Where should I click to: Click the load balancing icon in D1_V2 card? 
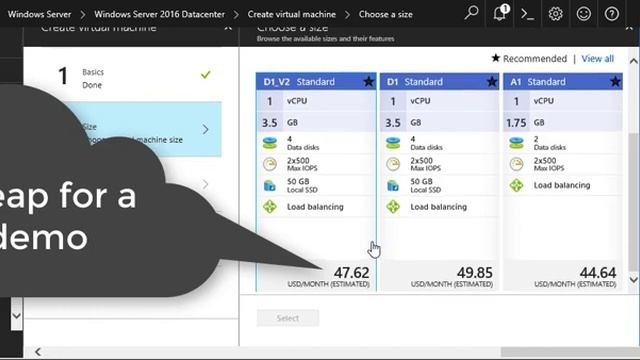click(270, 207)
